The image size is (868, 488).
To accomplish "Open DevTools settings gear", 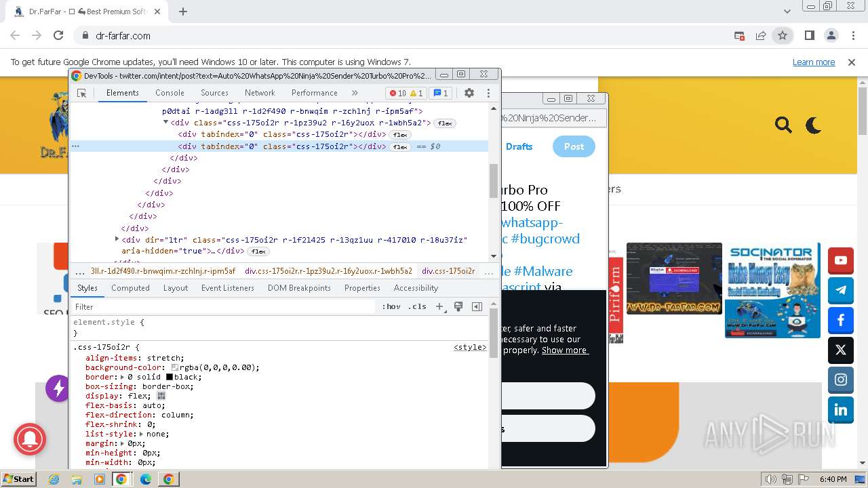I will tap(469, 93).
